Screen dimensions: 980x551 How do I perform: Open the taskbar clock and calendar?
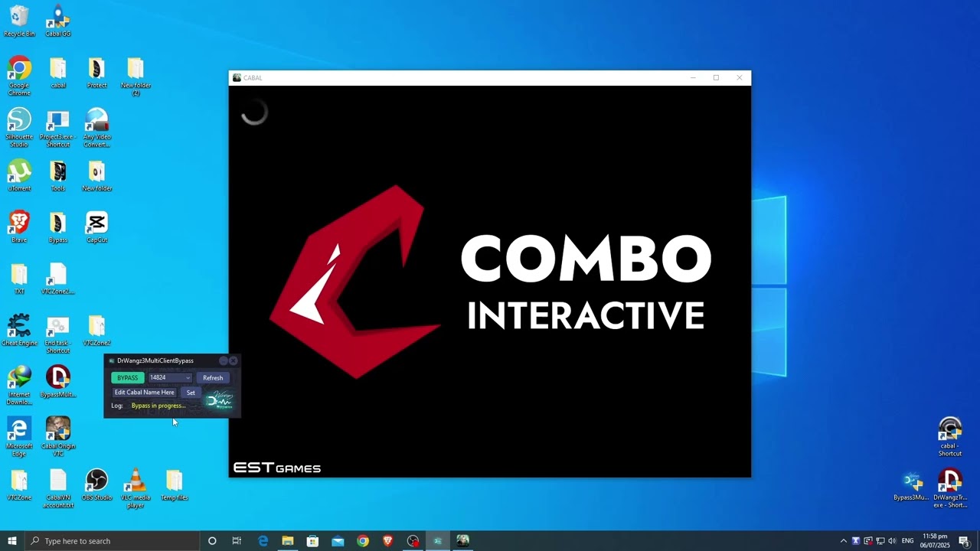coord(935,541)
